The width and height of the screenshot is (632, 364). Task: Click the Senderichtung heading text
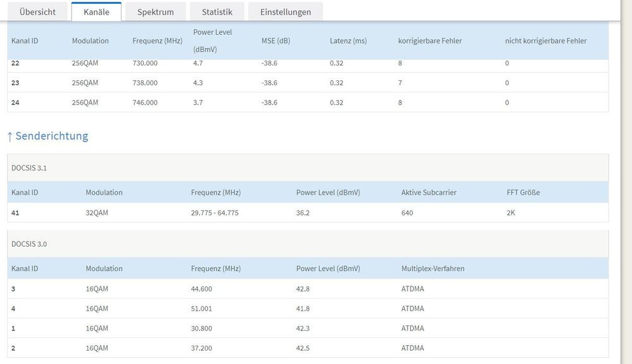pyautogui.click(x=52, y=136)
